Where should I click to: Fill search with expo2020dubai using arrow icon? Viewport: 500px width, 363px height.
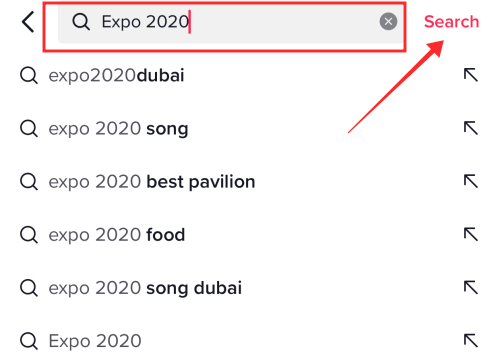coord(471,75)
